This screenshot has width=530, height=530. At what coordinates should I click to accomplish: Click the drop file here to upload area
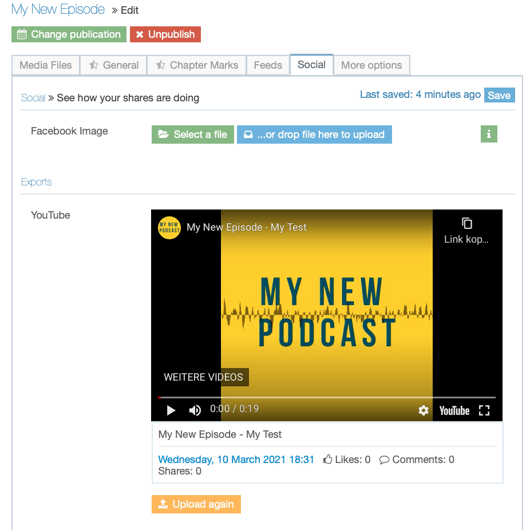(314, 135)
